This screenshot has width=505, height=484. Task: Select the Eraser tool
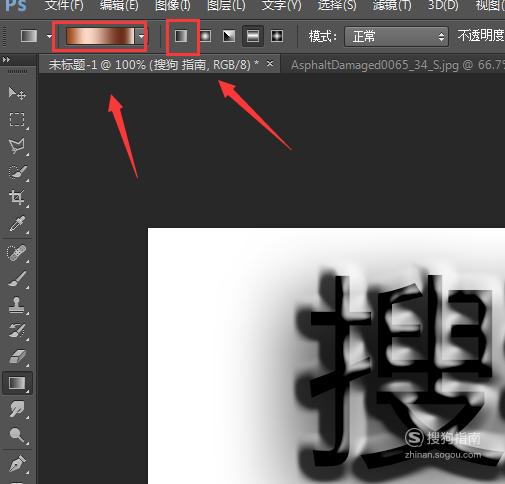coord(17,357)
